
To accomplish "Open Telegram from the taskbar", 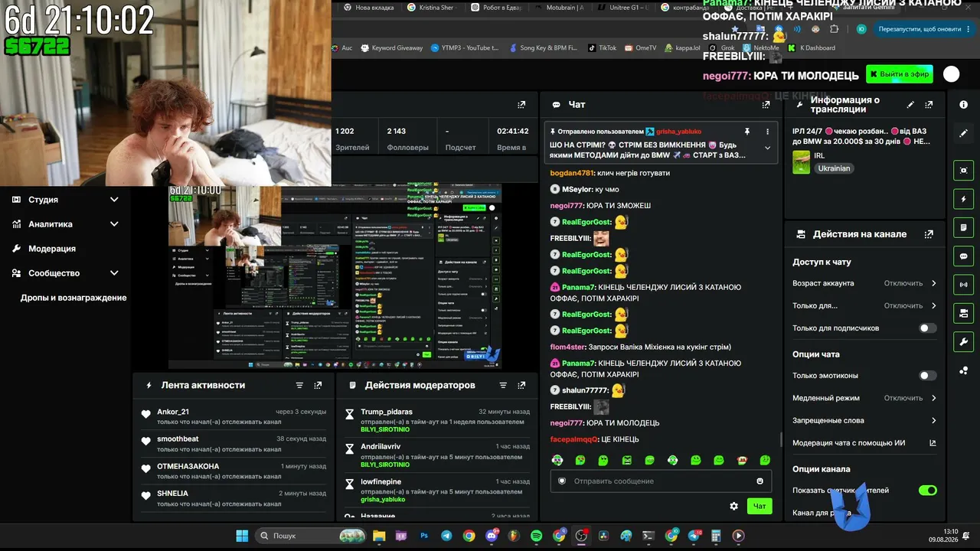I will [x=446, y=536].
